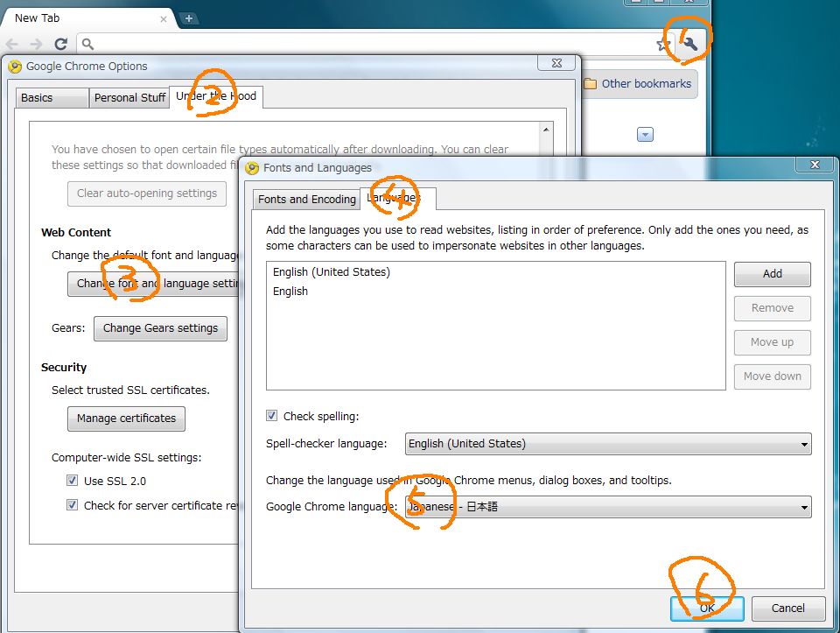Open Google Chrome language dropdown

[608, 507]
